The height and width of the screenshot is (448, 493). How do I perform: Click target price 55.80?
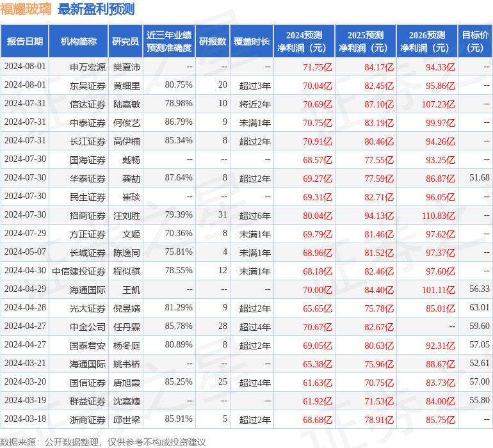pos(480,400)
